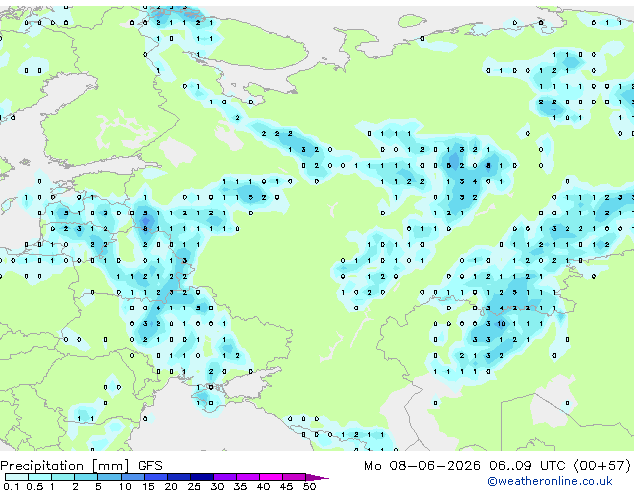The height and width of the screenshot is (490, 634).
Task: Click the forecast offset '(00+57)'
Action: pos(602,466)
